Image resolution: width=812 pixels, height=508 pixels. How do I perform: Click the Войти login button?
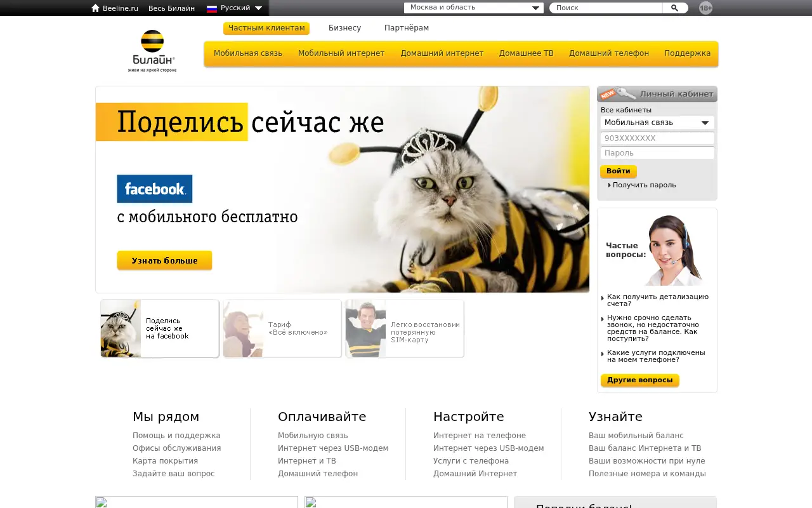pos(619,171)
